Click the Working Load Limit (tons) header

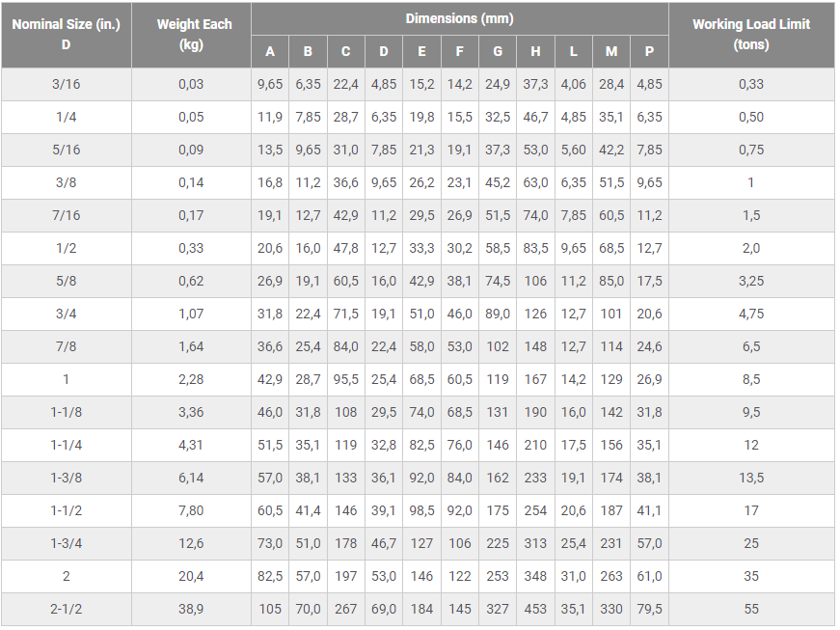tap(751, 35)
